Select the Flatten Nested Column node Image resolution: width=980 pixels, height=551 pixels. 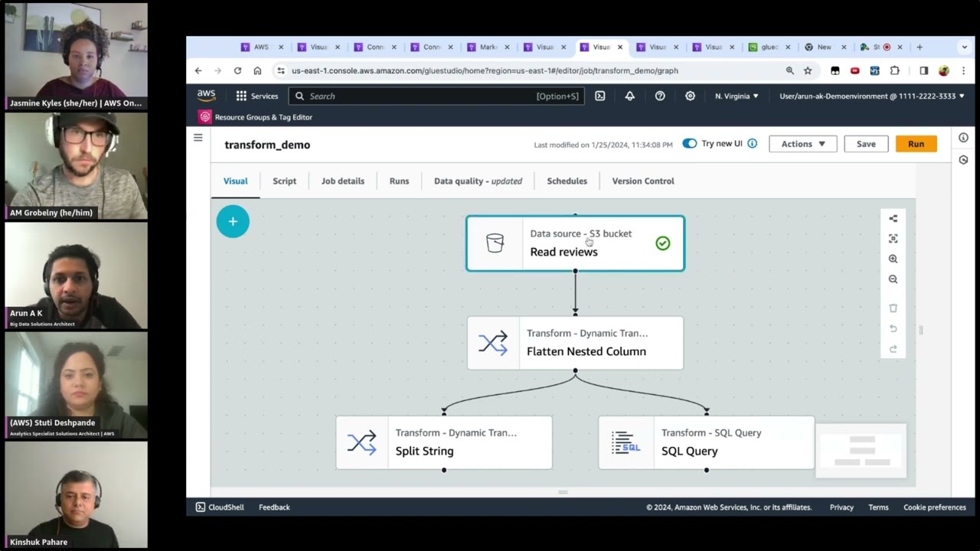(x=575, y=343)
